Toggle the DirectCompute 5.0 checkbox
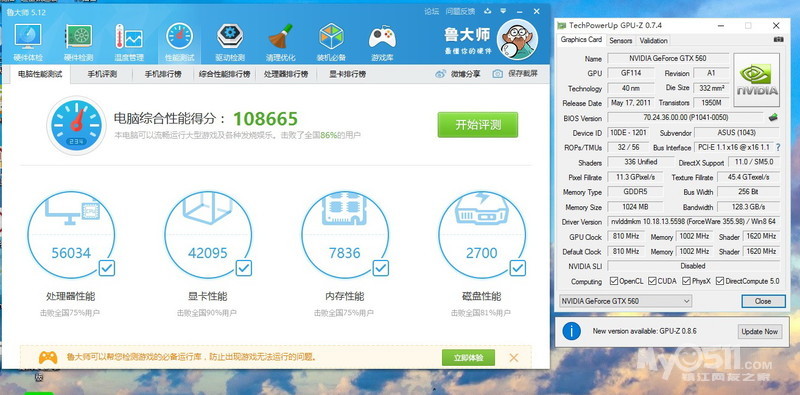The height and width of the screenshot is (395, 800). click(x=720, y=281)
